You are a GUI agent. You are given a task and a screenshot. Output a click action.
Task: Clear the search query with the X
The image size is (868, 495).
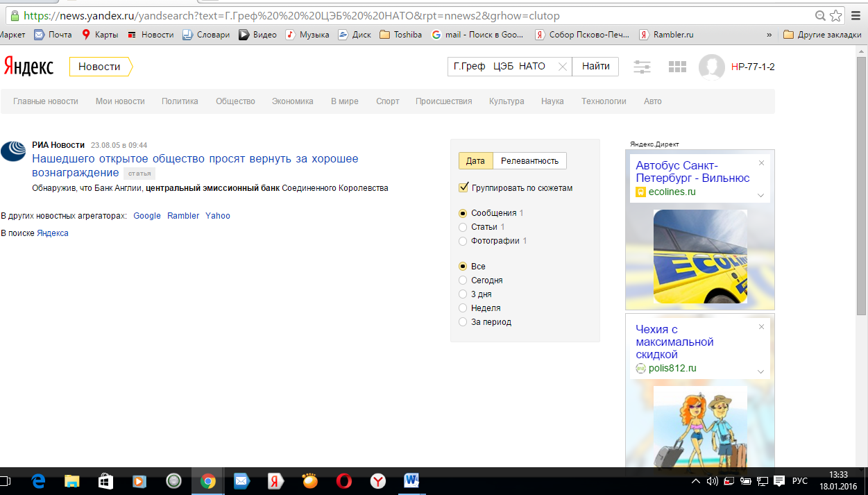tap(563, 67)
